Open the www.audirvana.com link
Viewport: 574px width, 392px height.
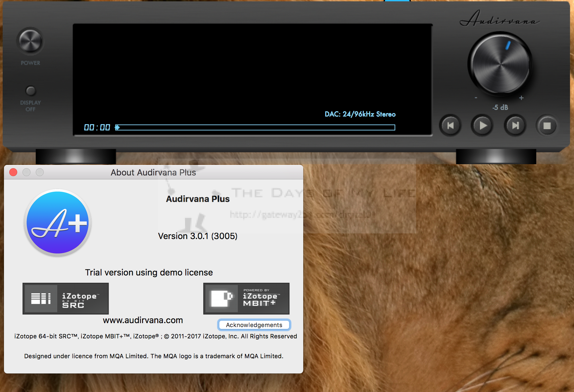(x=143, y=320)
